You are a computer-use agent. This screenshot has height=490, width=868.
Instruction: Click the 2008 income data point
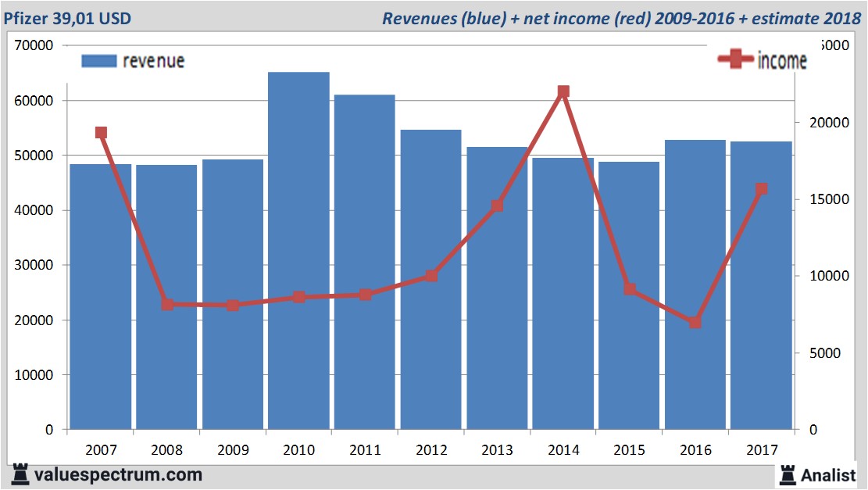click(167, 304)
